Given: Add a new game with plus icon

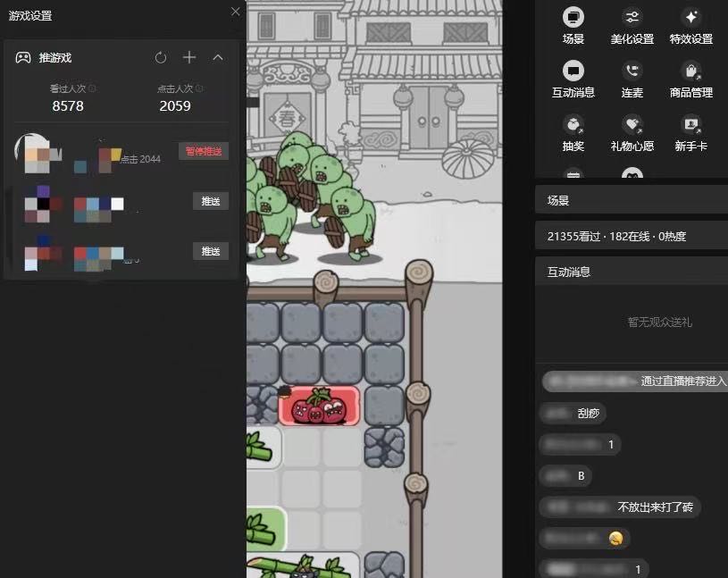Looking at the screenshot, I should (189, 58).
